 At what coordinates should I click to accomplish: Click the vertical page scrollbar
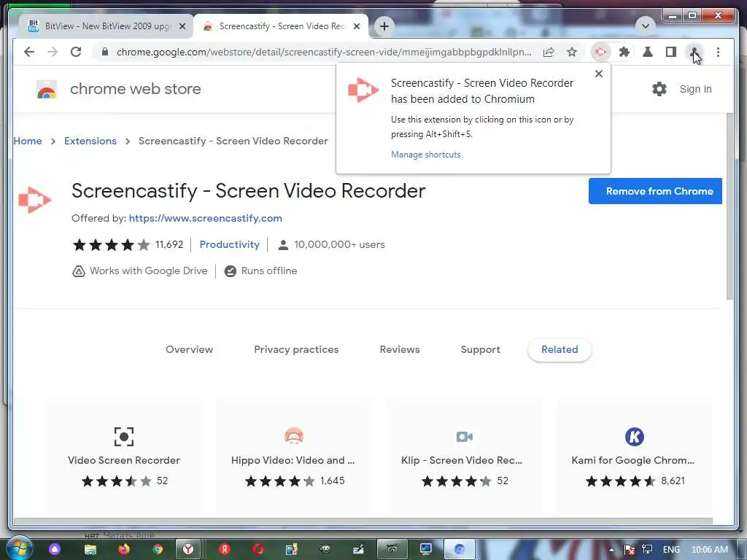coord(729,206)
